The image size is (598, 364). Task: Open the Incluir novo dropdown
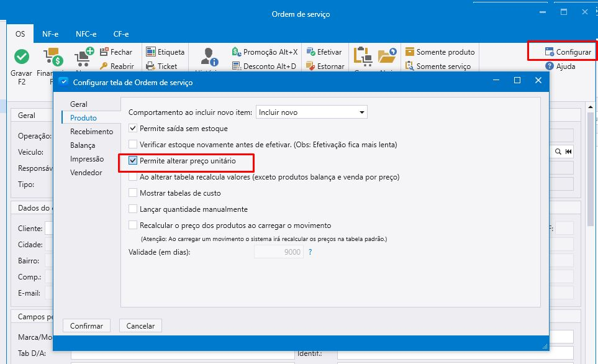(362, 112)
